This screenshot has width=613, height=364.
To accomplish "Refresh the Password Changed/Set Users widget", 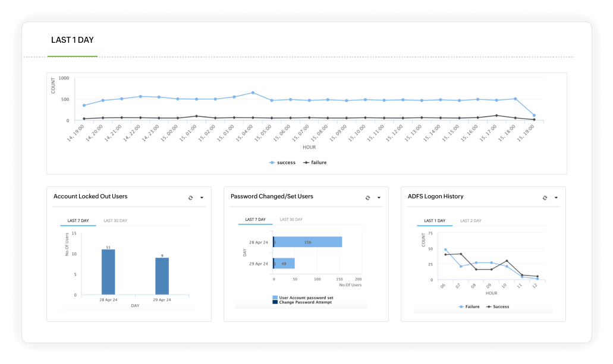I will [x=369, y=197].
